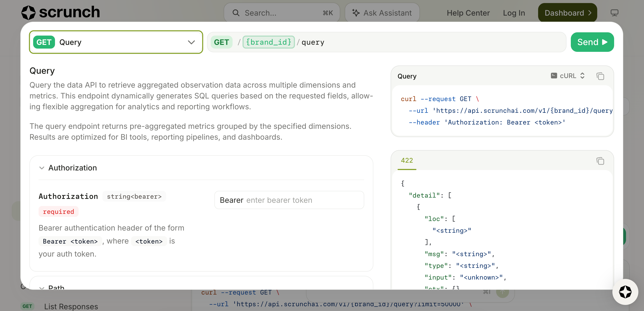
Task: Toggle the display theme monitor icon
Action: click(614, 13)
